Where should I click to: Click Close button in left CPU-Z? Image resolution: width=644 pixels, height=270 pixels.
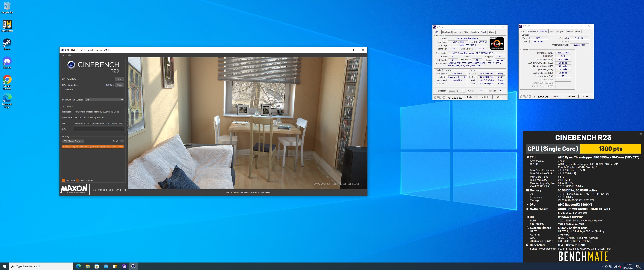coord(499,97)
